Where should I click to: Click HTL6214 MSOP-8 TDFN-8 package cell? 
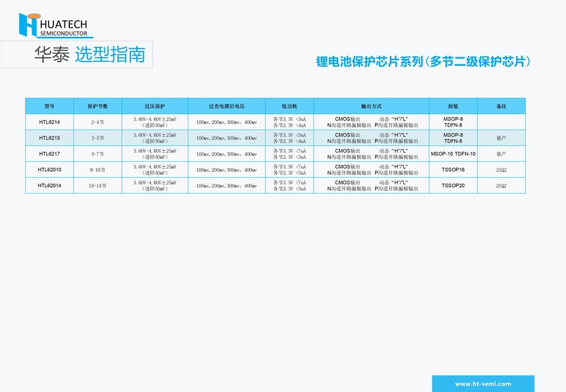[x=453, y=122]
